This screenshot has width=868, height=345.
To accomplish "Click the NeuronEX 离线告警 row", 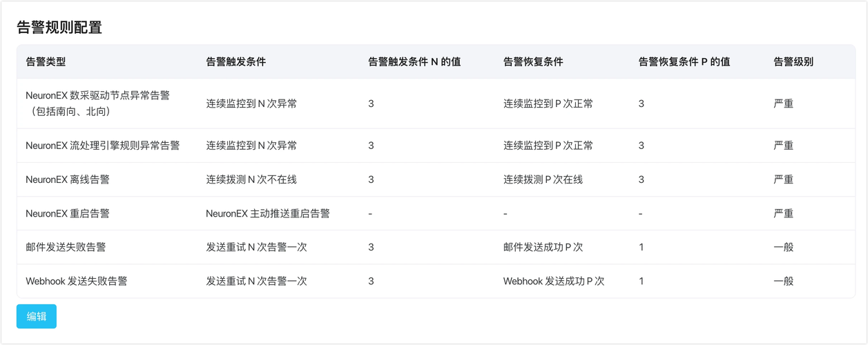I will (436, 179).
